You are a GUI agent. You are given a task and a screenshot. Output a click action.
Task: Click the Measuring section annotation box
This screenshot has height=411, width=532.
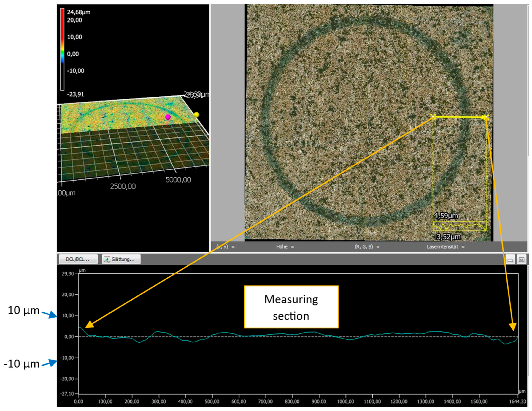291,307
